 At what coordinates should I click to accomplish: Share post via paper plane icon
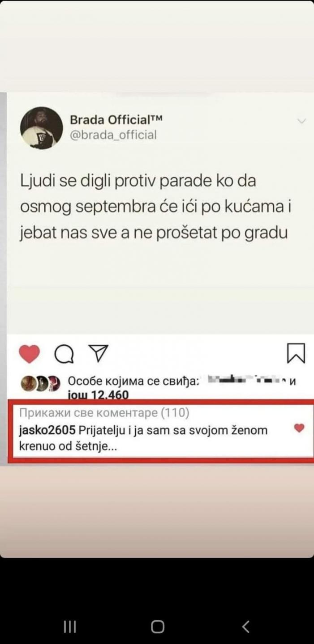[x=98, y=353]
